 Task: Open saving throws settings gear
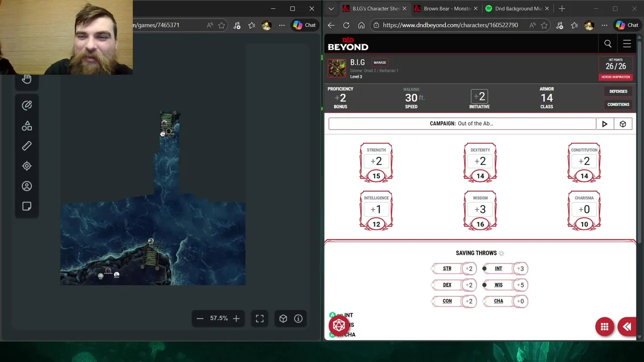(x=502, y=253)
